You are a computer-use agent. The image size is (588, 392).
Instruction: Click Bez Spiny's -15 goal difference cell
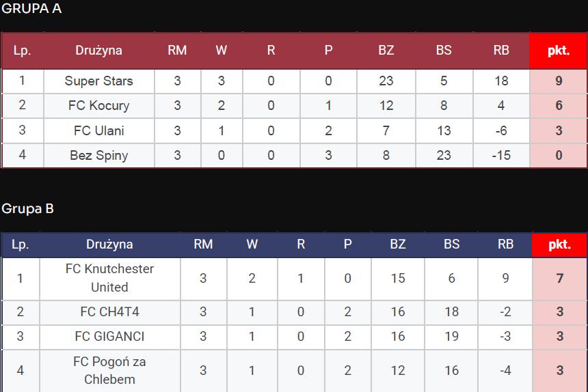[x=501, y=155]
